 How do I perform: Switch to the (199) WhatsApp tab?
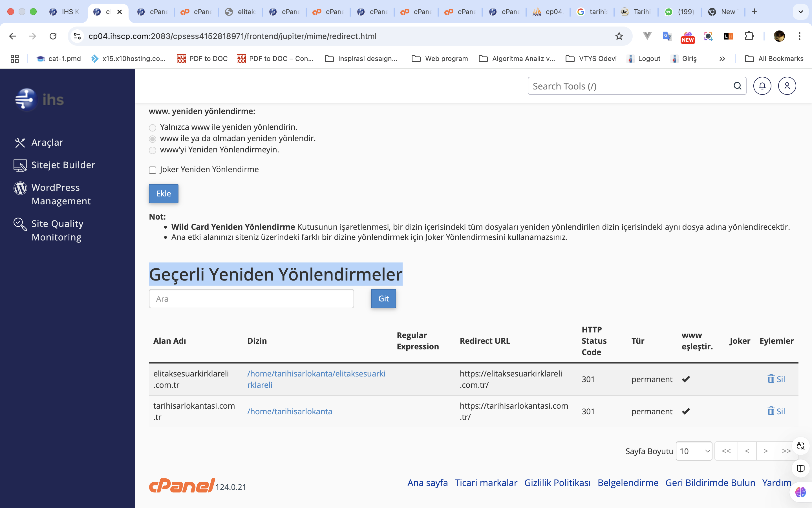pos(680,12)
